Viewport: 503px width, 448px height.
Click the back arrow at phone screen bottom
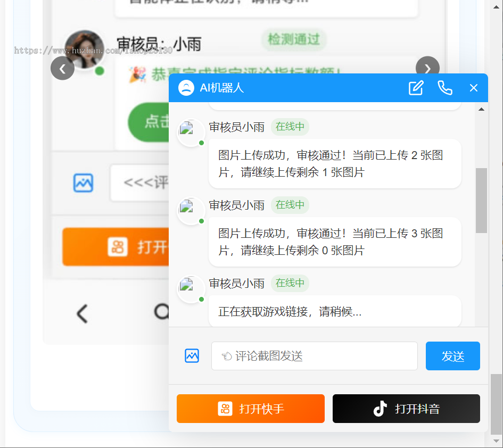click(81, 314)
